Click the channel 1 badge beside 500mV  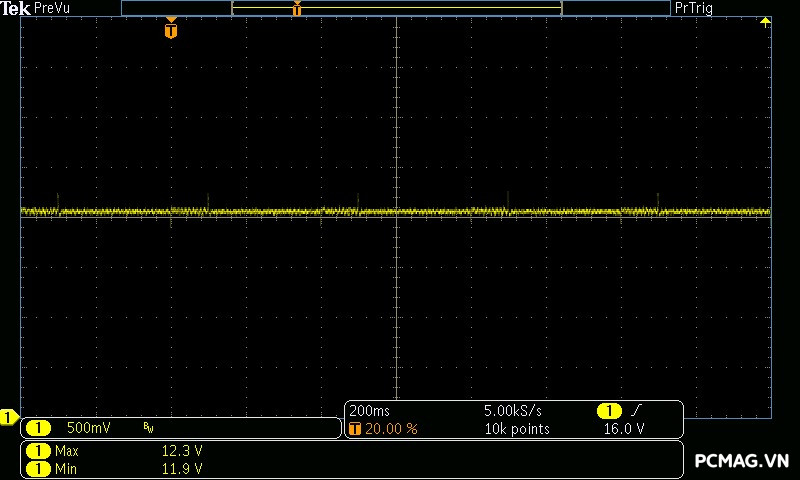point(38,428)
